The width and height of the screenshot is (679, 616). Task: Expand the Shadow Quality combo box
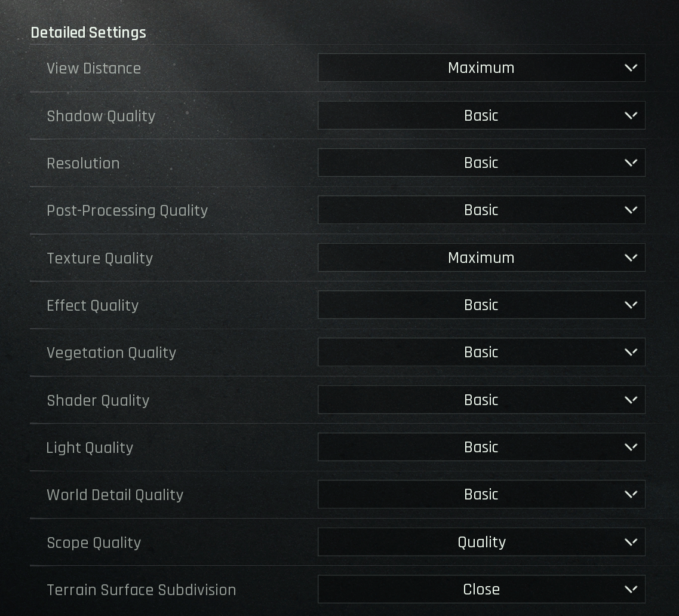tap(481, 115)
